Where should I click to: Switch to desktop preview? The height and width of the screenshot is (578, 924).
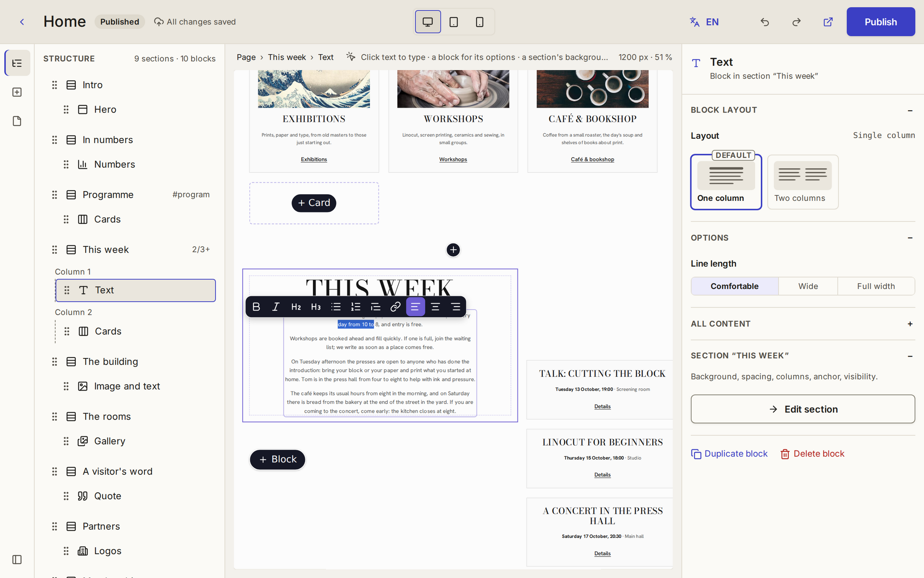coord(428,22)
